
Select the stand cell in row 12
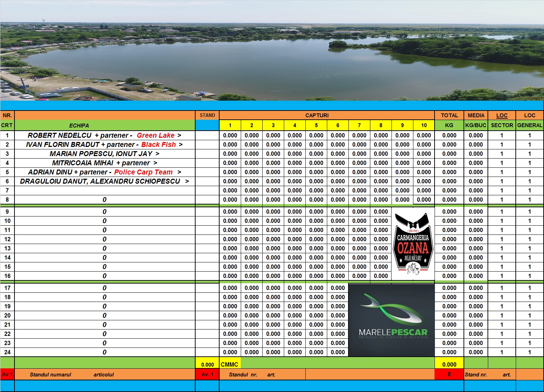tap(207, 239)
